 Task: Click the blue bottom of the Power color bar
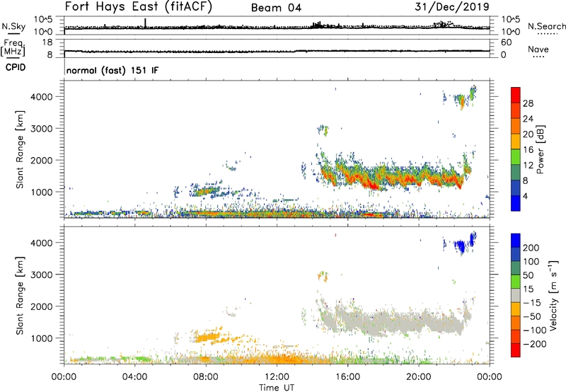point(516,203)
